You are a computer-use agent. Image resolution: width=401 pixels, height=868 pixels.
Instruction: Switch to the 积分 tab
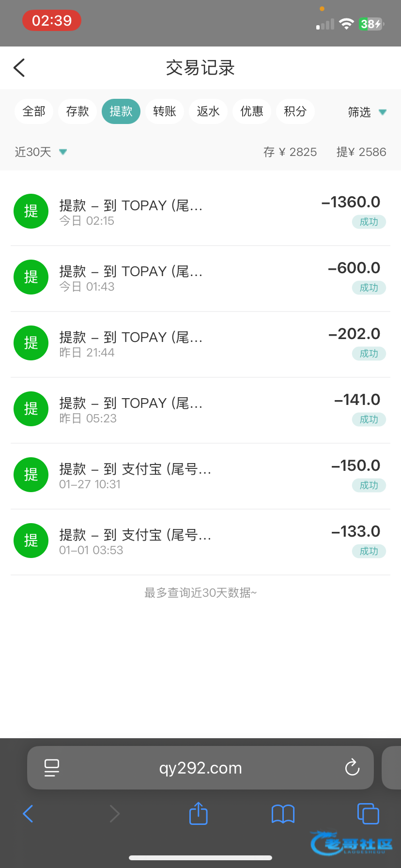pyautogui.click(x=295, y=111)
